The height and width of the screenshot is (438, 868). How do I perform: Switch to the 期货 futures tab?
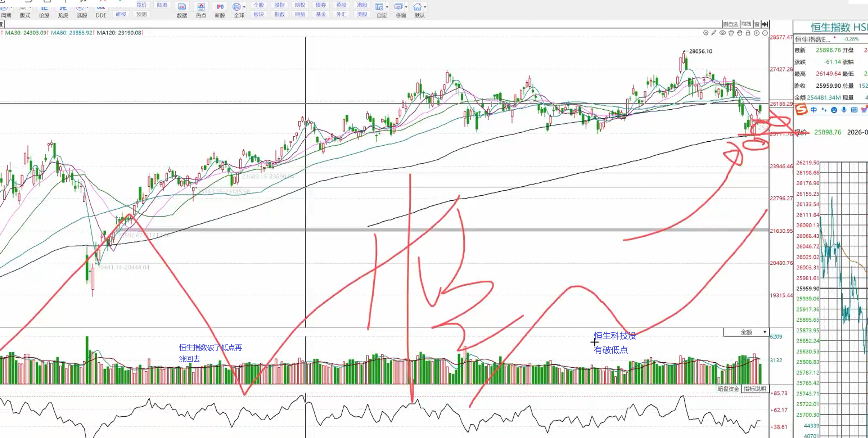(x=300, y=14)
